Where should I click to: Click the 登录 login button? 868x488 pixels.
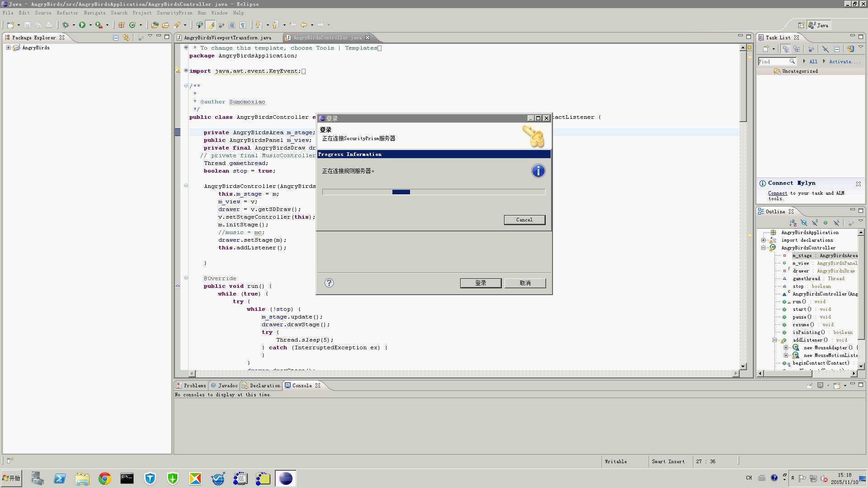[x=481, y=283]
